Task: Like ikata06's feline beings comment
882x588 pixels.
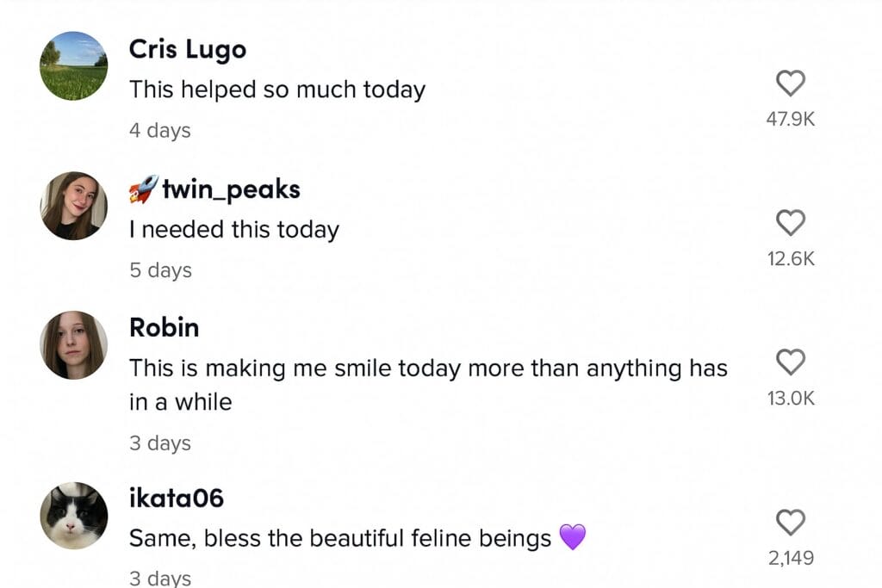Action: pos(791,523)
